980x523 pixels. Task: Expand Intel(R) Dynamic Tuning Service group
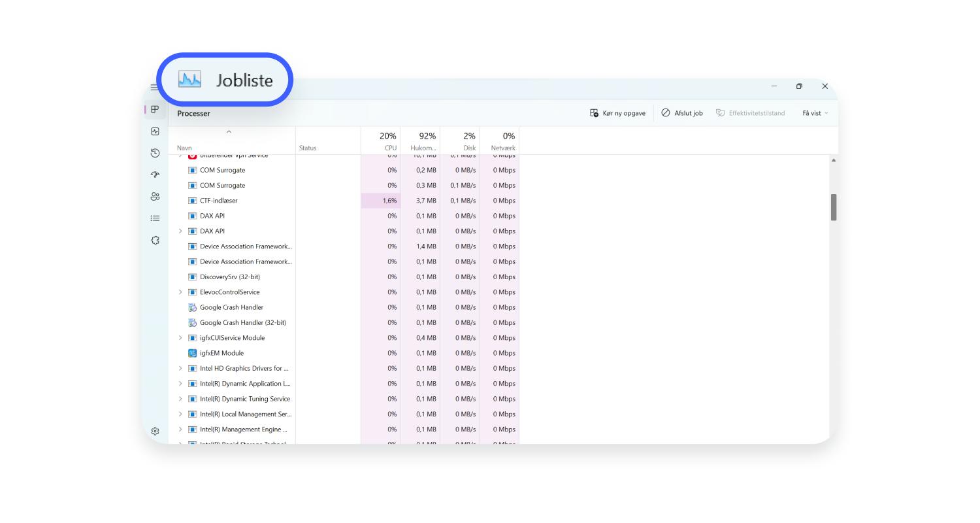(180, 399)
